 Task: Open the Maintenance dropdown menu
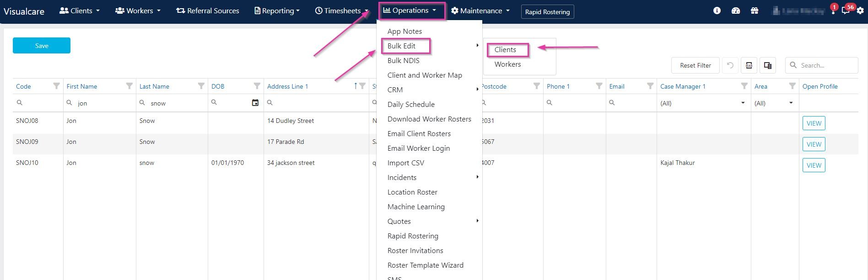480,11
